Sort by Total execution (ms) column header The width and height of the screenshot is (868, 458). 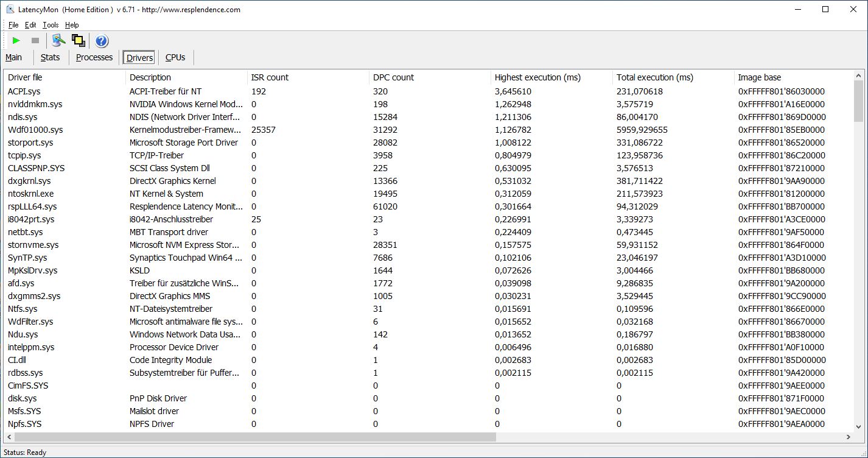tap(673, 77)
